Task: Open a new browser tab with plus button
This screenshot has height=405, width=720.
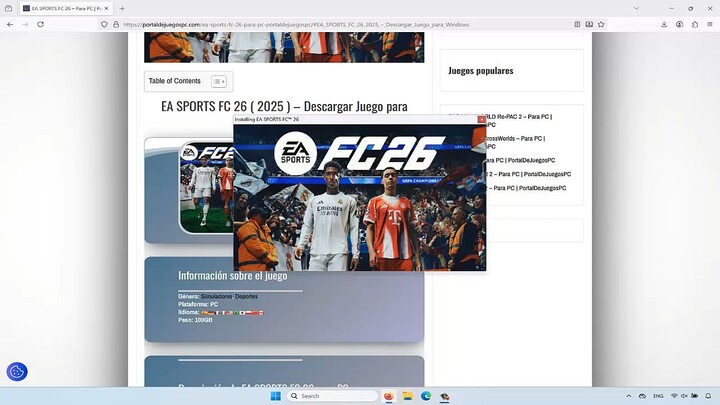Action: (121, 8)
